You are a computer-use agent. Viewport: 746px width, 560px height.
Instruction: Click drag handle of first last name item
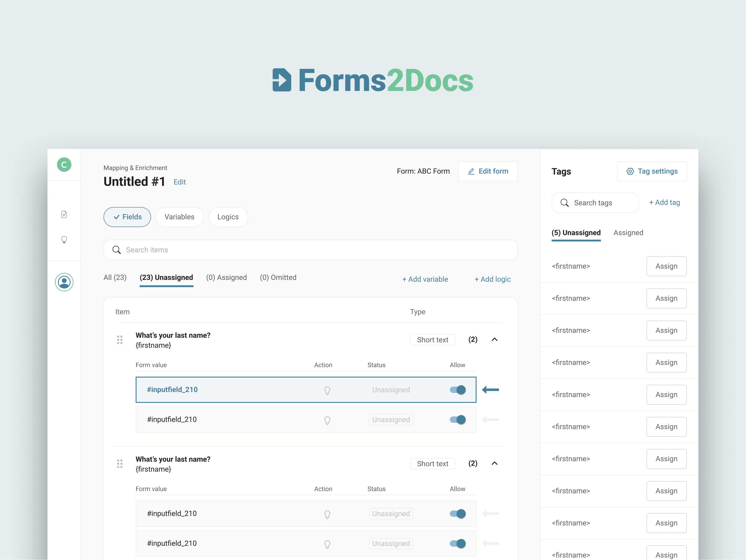pyautogui.click(x=120, y=340)
